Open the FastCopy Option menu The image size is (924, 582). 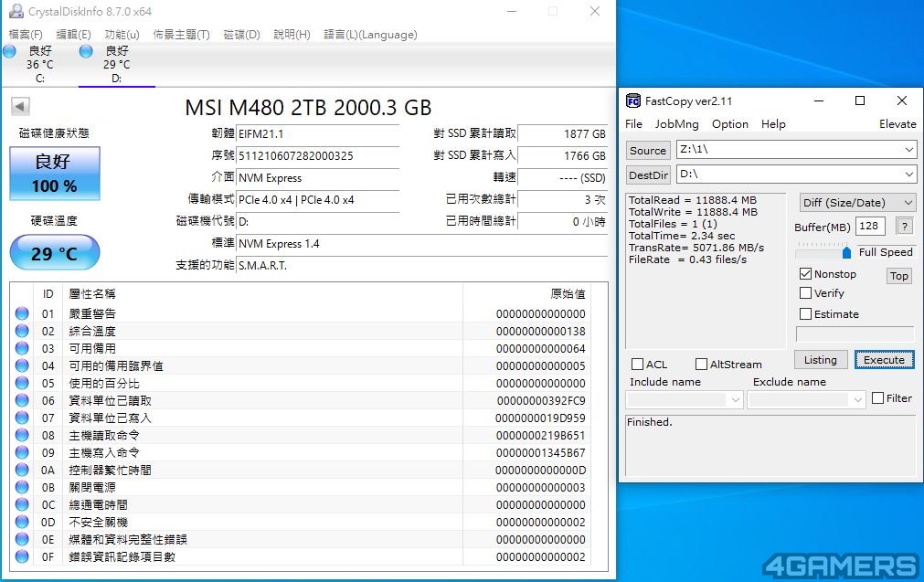(730, 124)
